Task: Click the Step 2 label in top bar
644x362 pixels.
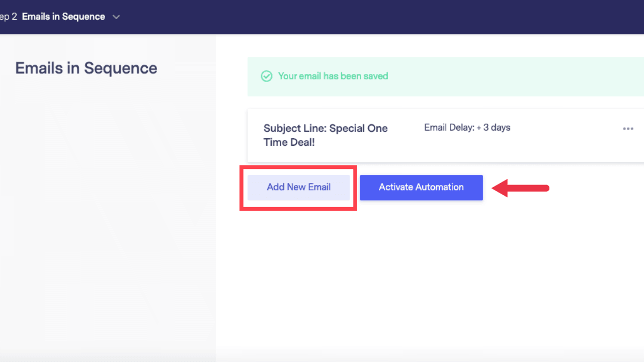Action: 8,17
